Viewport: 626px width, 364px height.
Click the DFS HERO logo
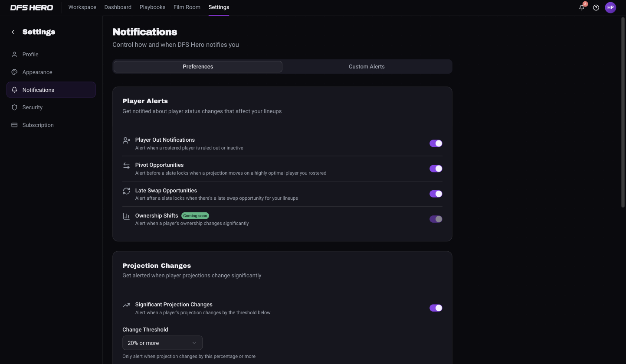point(32,7)
